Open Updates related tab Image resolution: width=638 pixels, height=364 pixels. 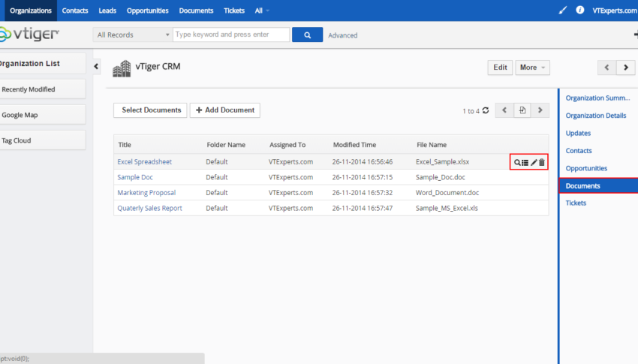point(578,133)
